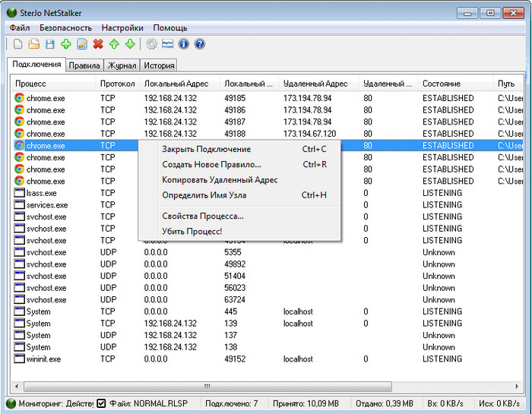Toggle the checkbox beside Файл: NORMAL.RLSP
Image resolution: width=532 pixels, height=414 pixels.
(101, 403)
